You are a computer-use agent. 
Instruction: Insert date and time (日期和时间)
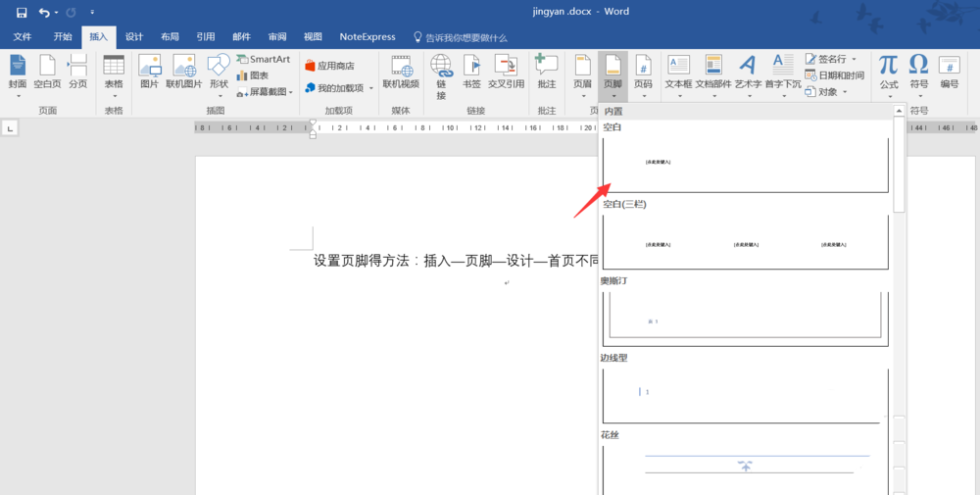pyautogui.click(x=834, y=75)
